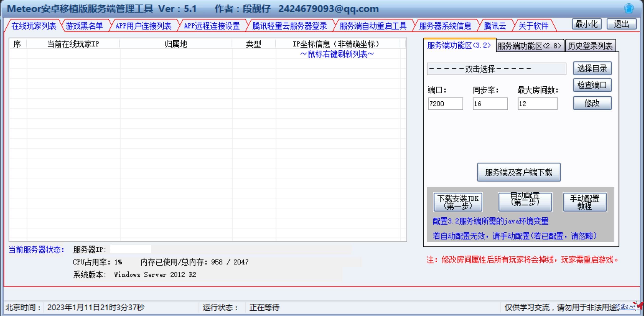Image resolution: width=644 pixels, height=316 pixels.
Task: Click 正在等待 running status text
Action: [264, 307]
